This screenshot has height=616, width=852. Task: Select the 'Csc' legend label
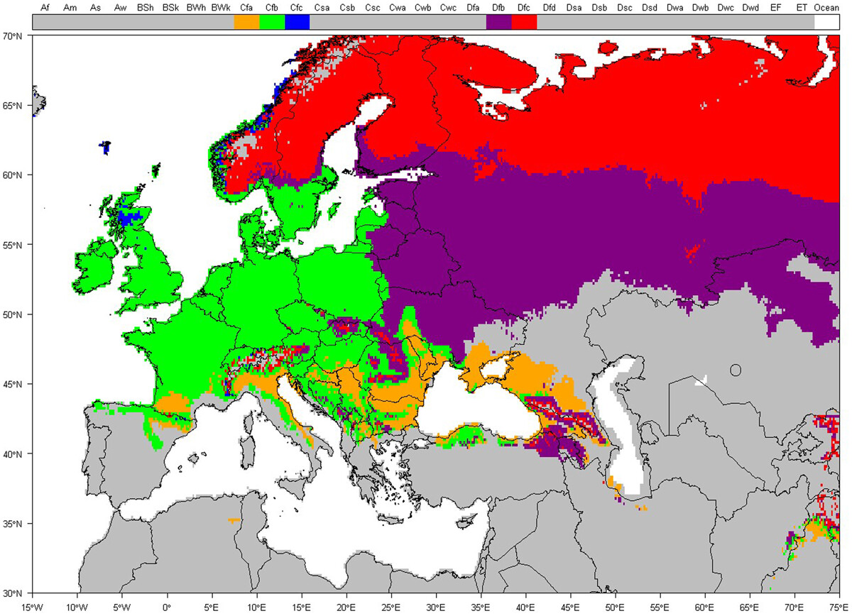click(x=373, y=8)
